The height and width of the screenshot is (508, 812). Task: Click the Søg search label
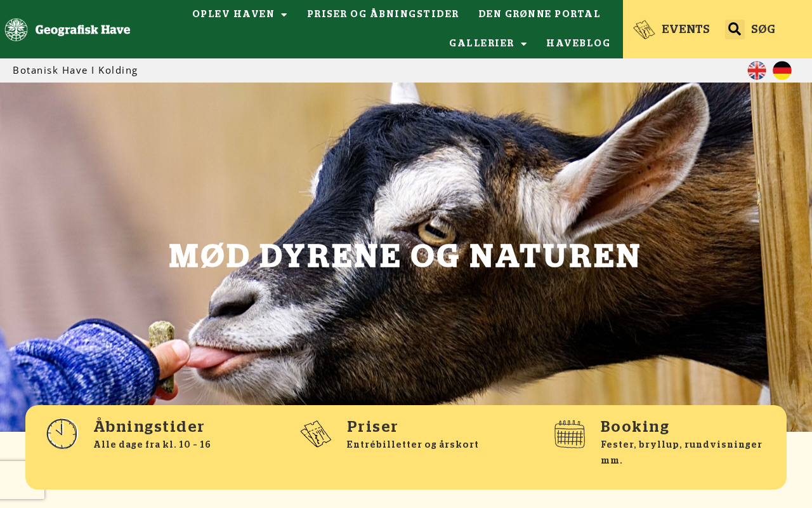click(763, 29)
